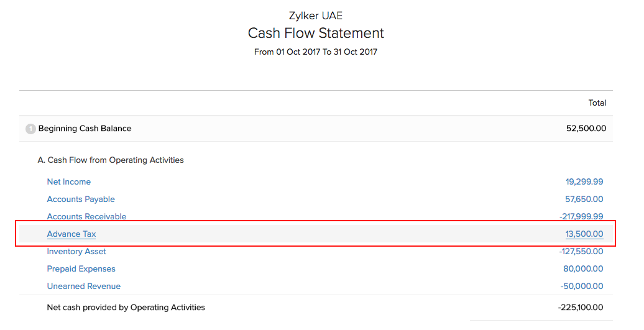Viewport: 644px width, 330px height.
Task: Click the Total column header
Action: (x=597, y=103)
